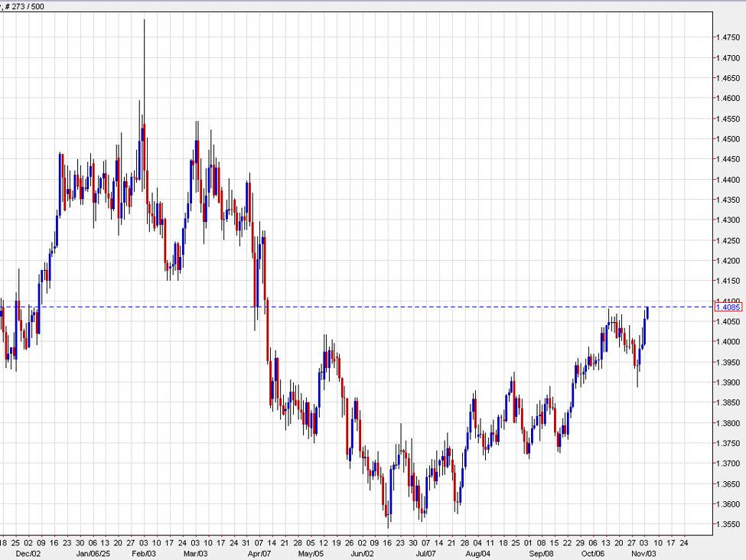Select the Dec/02 date label
The height and width of the screenshot is (560, 746).
pyautogui.click(x=28, y=550)
